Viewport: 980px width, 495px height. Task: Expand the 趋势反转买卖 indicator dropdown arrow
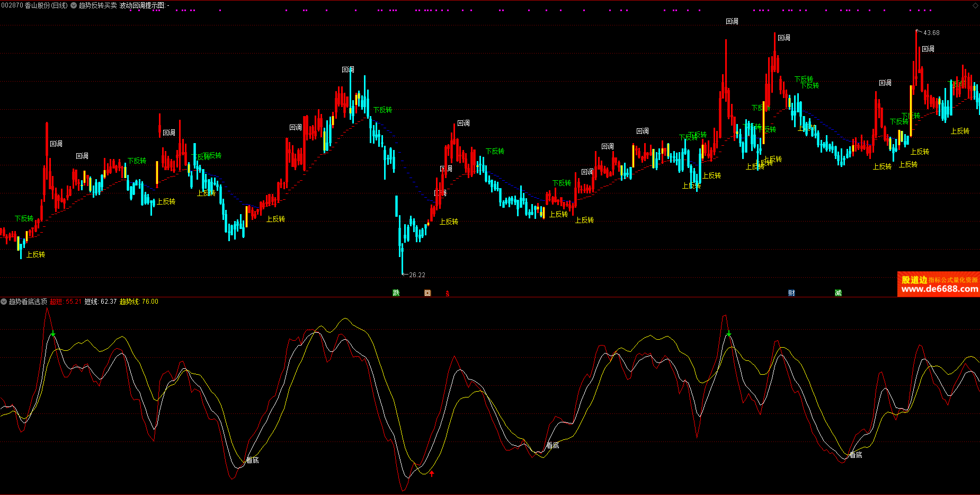click(x=74, y=5)
